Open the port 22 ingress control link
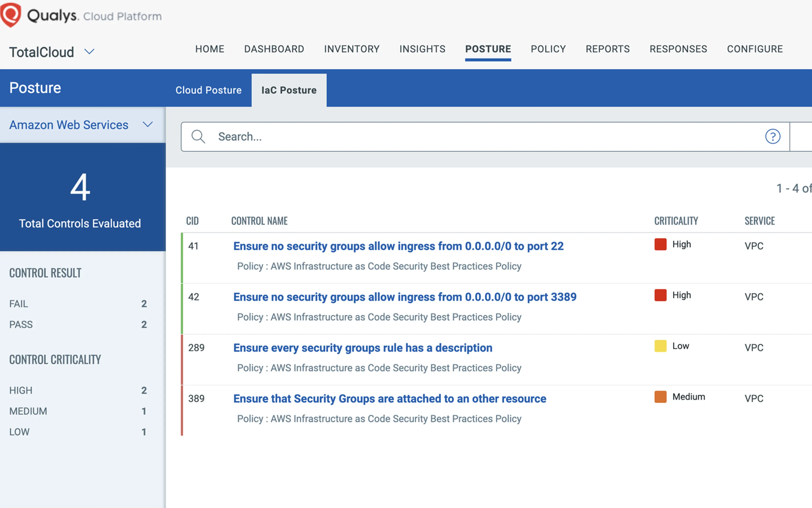Screen dimensions: 812x508 398,246
